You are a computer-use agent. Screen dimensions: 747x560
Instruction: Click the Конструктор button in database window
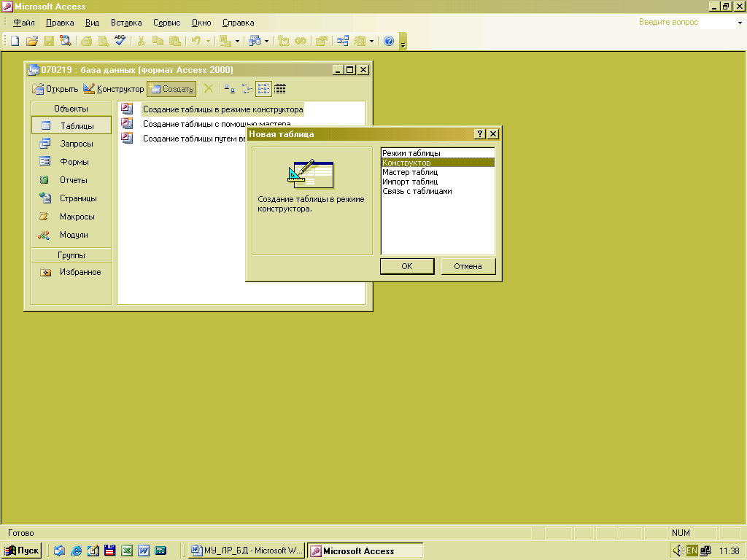point(113,89)
